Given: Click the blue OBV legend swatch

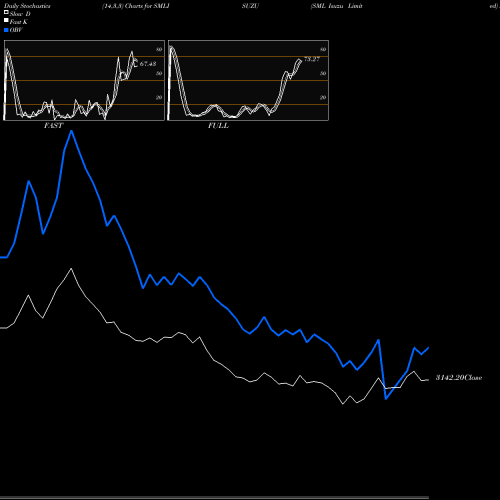Looking at the screenshot, I should [x=6, y=30].
